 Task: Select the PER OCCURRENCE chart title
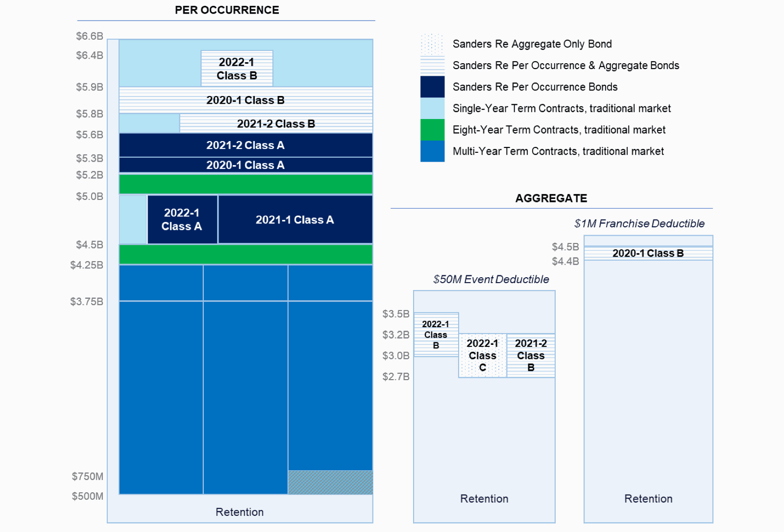pos(226,9)
